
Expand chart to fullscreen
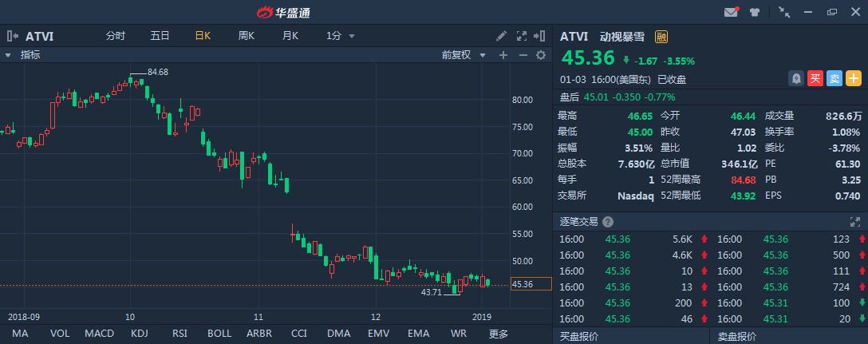click(522, 36)
